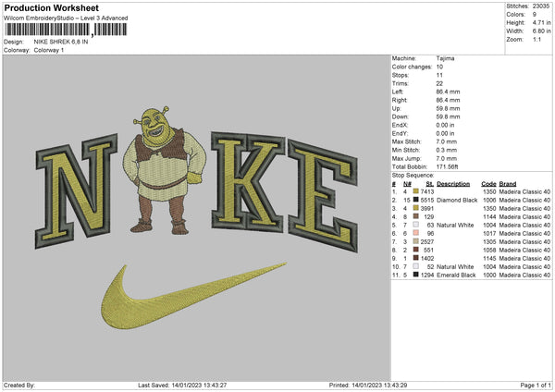The image size is (555, 392).
Task: Click the min stitch value '0.3 mm'
Action: (447, 150)
